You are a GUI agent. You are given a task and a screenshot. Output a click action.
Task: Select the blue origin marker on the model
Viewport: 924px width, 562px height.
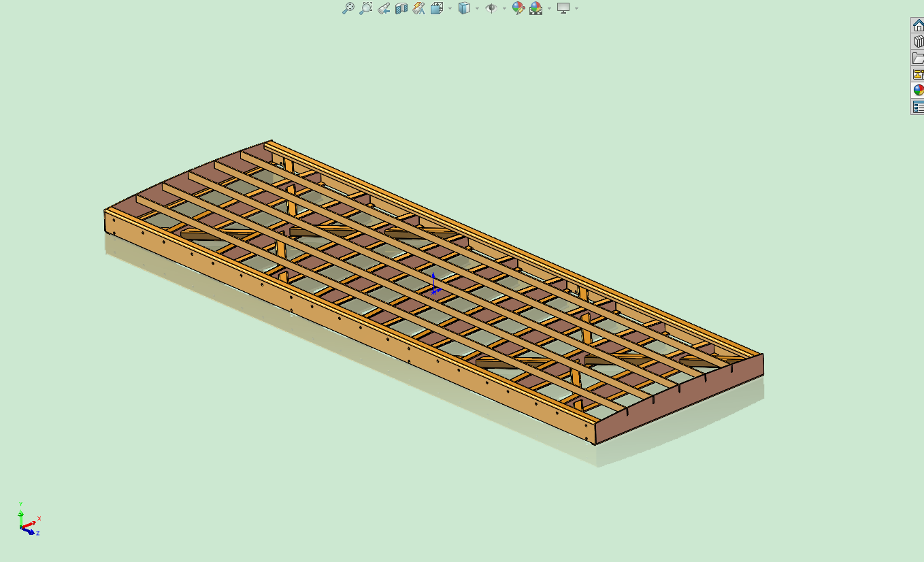(434, 285)
